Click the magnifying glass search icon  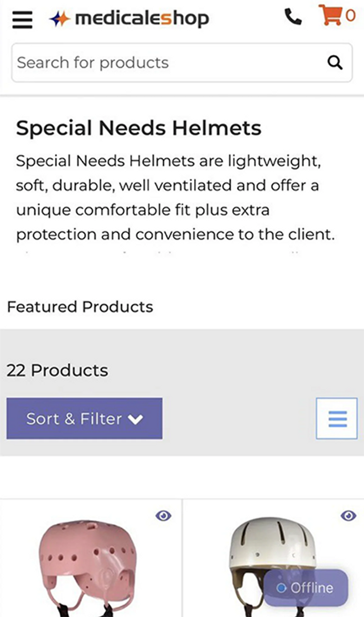[335, 62]
